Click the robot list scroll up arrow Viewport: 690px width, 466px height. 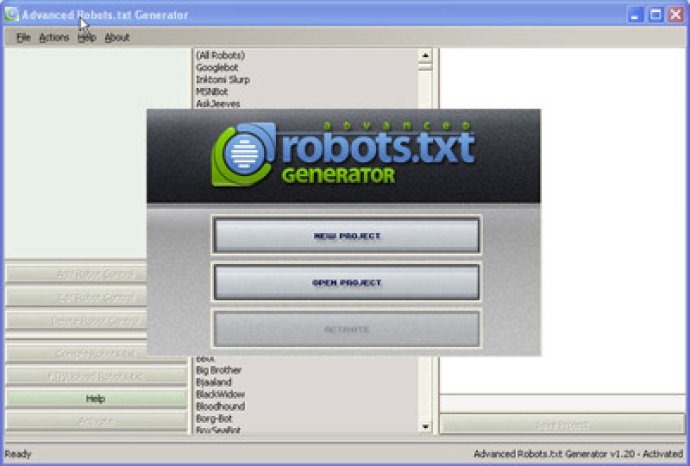(x=425, y=55)
